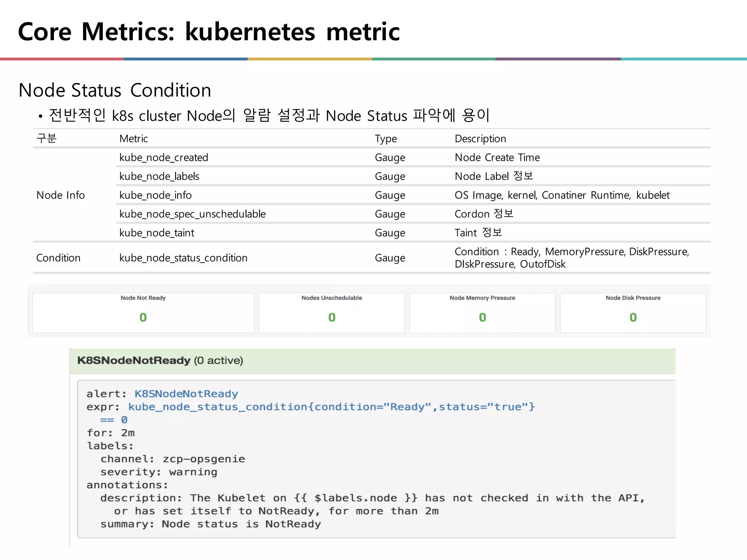Click the severity warning label line
The image size is (747, 560).
coord(159,472)
